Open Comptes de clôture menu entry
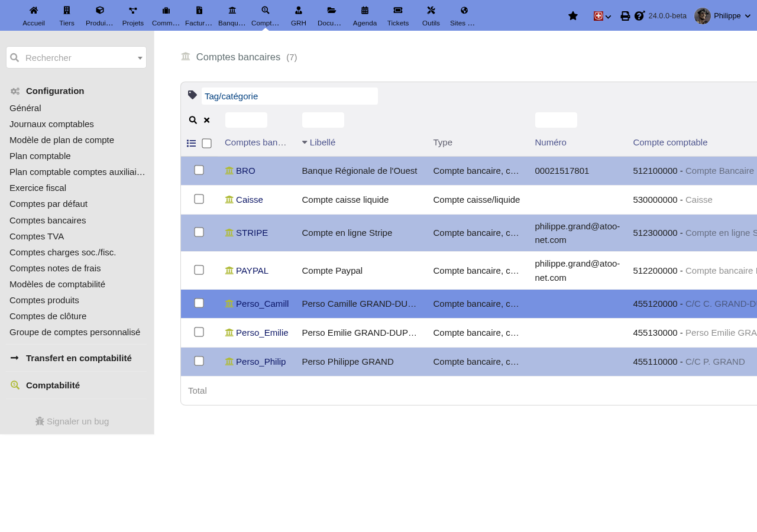Screen dimensions: 757x532 (48, 316)
